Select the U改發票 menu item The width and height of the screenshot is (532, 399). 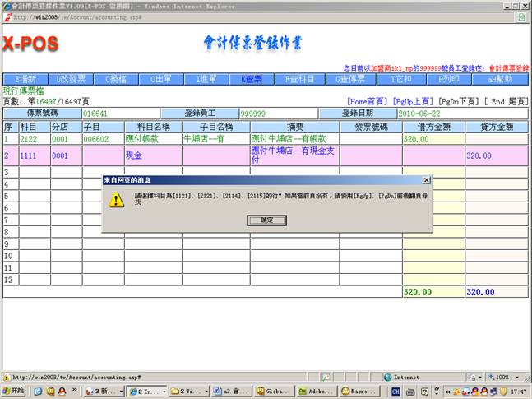pos(72,80)
